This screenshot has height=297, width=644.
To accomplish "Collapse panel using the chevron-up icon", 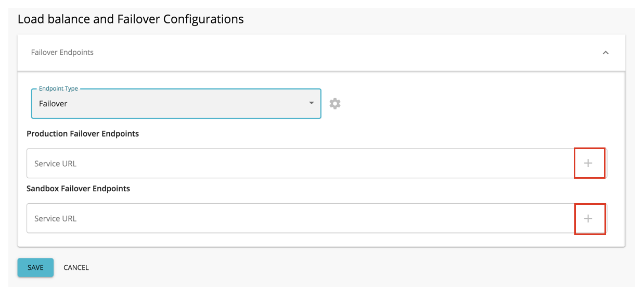I will [x=606, y=53].
